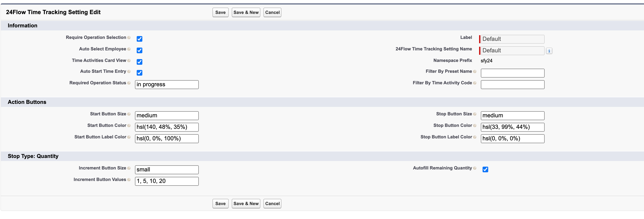Disable Autofill Remaining Quantity checkbox

click(x=485, y=169)
